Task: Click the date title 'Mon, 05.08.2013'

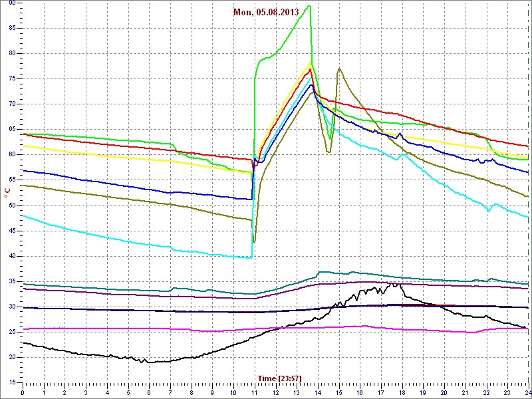Action: coord(265,12)
